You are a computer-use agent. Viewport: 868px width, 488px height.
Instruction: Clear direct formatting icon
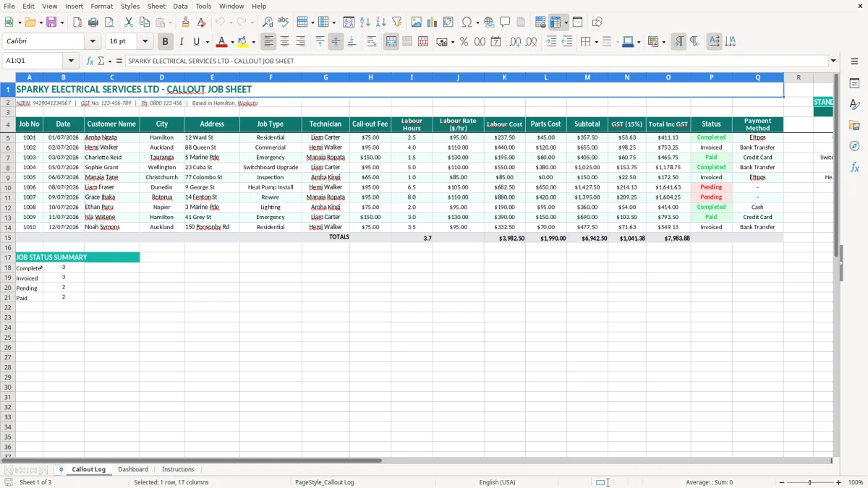coord(201,22)
